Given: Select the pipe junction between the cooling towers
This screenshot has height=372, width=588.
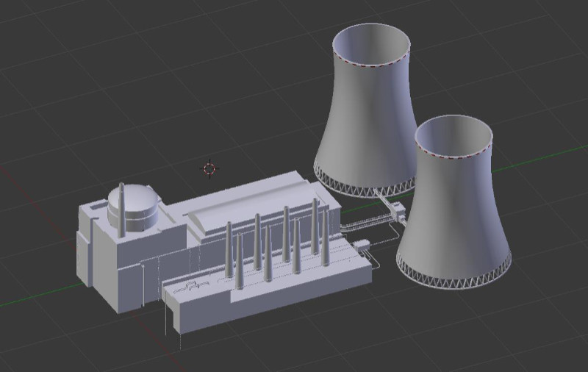Looking at the screenshot, I should pos(397,210).
